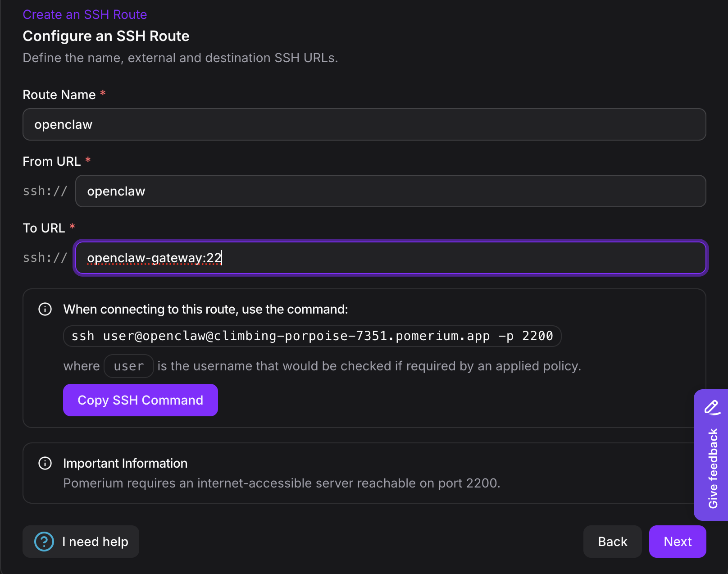Image resolution: width=728 pixels, height=574 pixels.
Task: Click the ssh:// prefix before To URL
Action: [45, 257]
